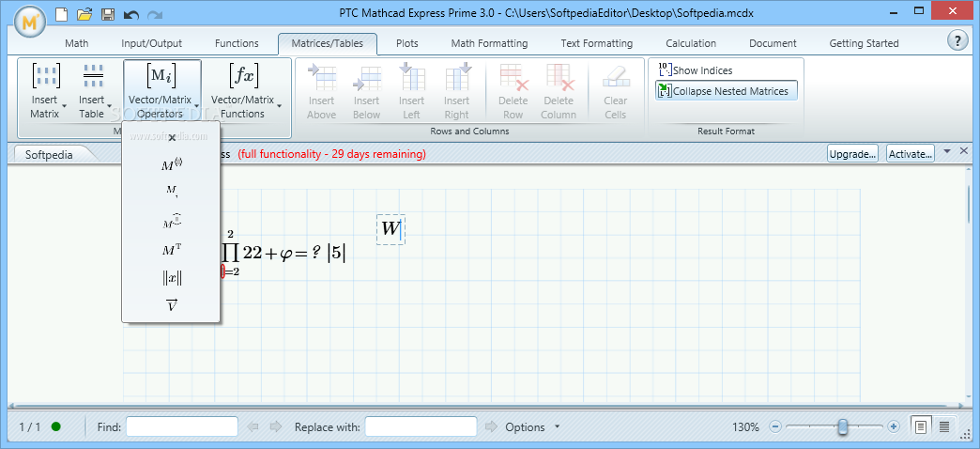Adjust the zoom slider handle
980x449 pixels.
843,426
